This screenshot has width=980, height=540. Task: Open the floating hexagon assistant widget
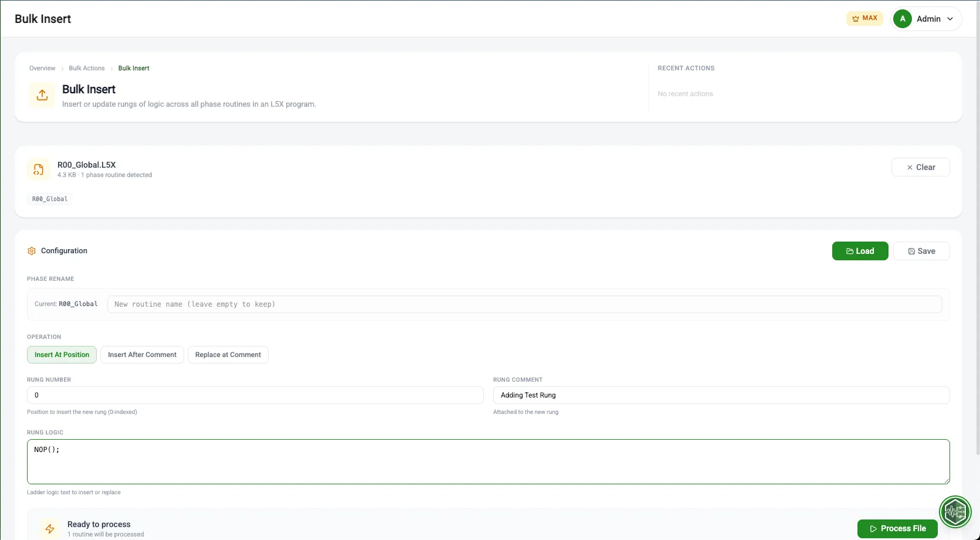(955, 512)
